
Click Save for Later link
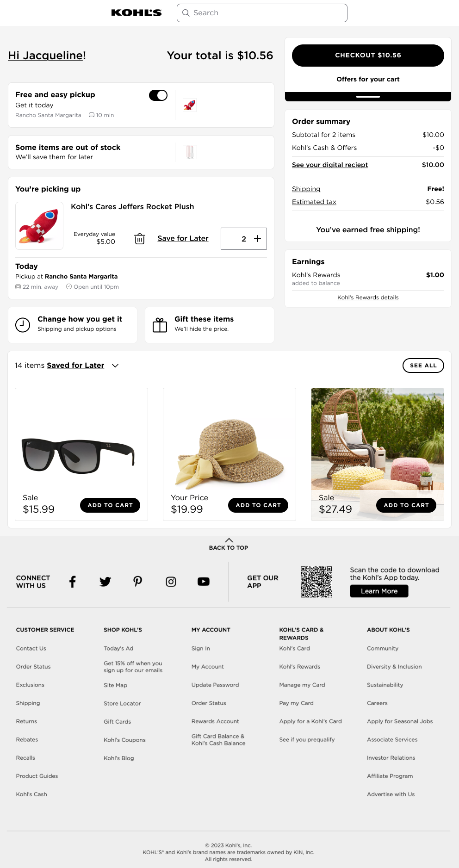(183, 239)
